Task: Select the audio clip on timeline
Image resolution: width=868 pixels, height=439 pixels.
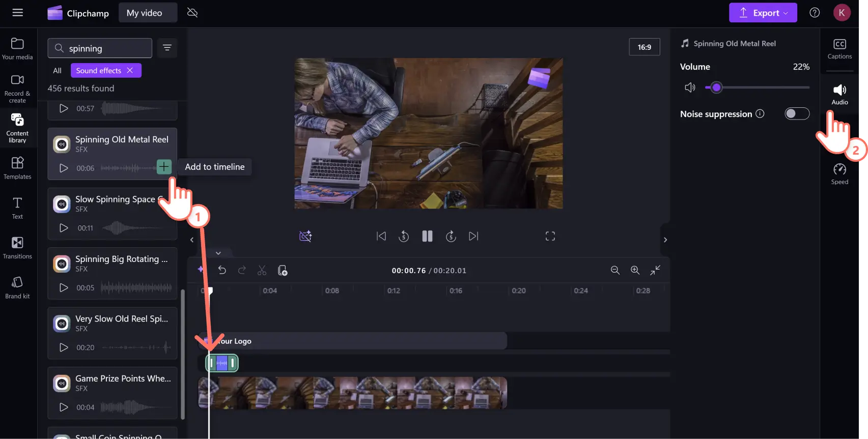Action: pos(222,363)
